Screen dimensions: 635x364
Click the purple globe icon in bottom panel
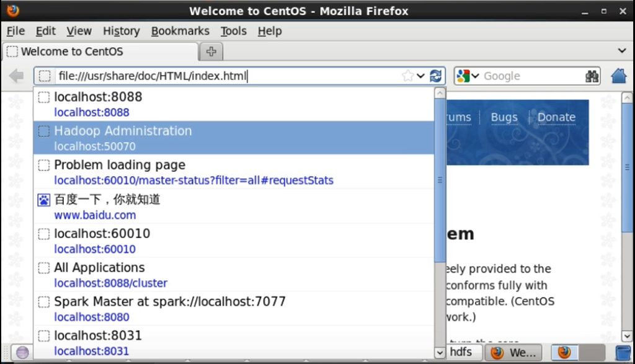pos(22,352)
